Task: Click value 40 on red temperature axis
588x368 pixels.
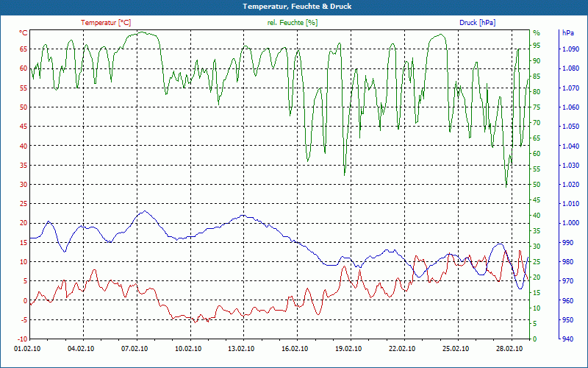Action: 24,146
